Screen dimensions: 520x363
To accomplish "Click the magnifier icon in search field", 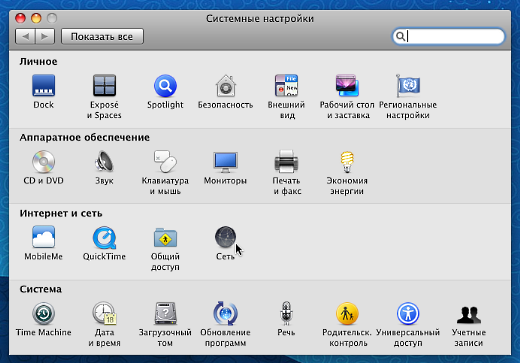I will point(400,36).
